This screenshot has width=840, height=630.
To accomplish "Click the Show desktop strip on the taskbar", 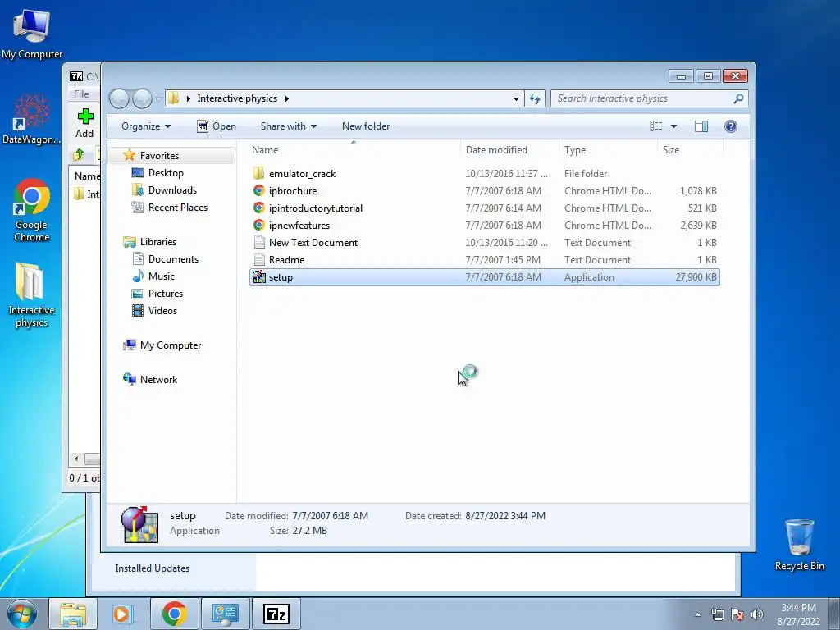I will click(x=834, y=614).
